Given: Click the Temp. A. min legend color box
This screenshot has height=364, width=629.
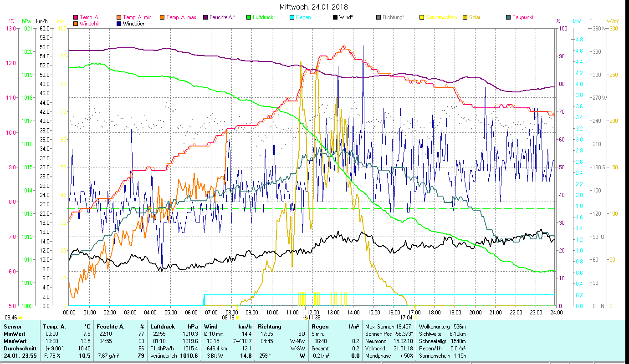Looking at the screenshot, I should click(x=119, y=18).
